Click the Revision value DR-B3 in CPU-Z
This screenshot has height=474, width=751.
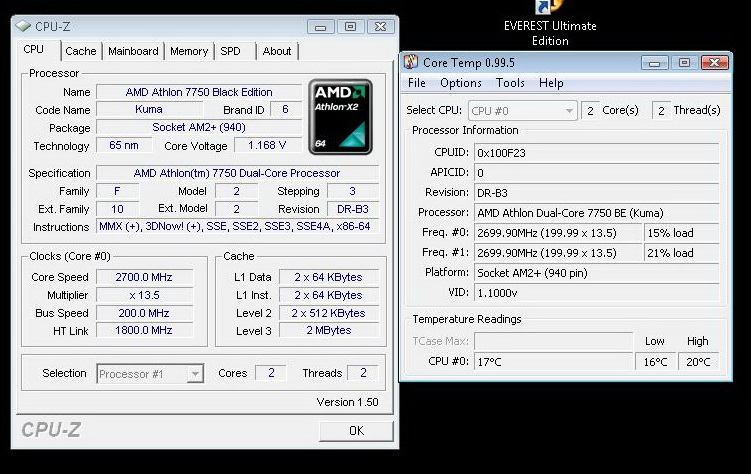pyautogui.click(x=353, y=209)
